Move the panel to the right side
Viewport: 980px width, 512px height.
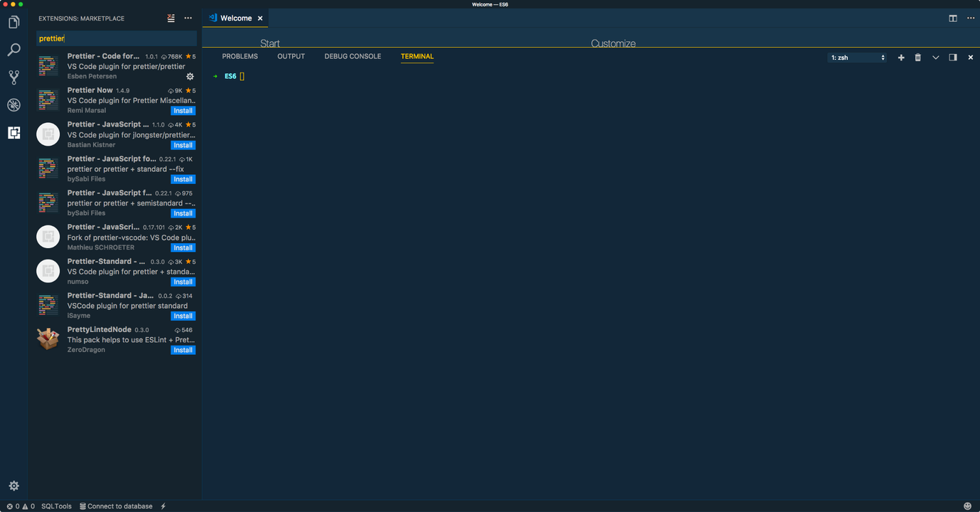pos(953,58)
